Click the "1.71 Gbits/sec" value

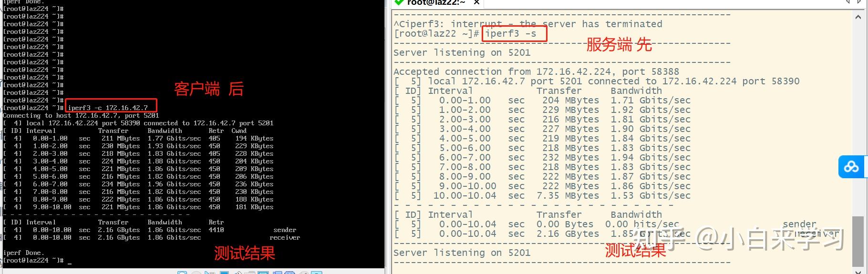tap(651, 101)
